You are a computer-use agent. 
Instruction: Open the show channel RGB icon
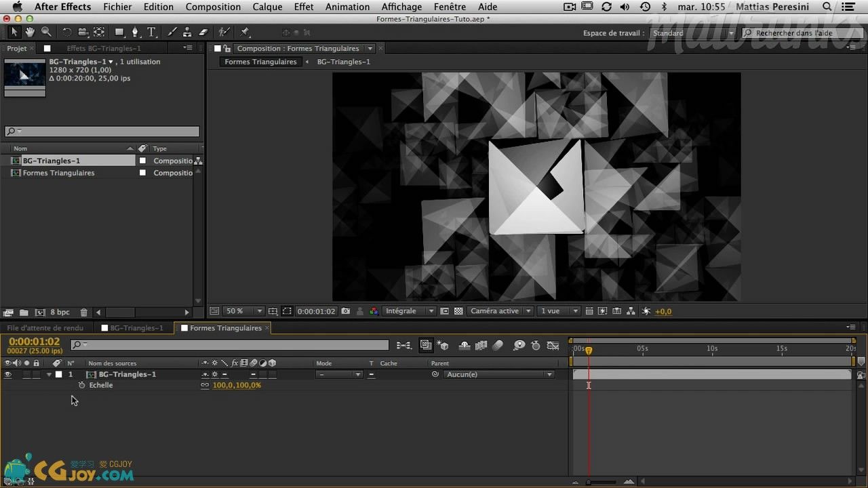(374, 311)
